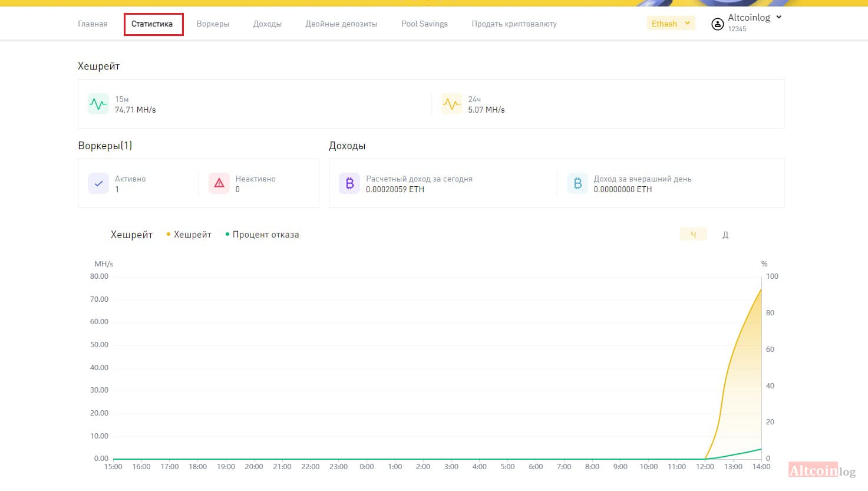The image size is (868, 491).
Task: Click the active workers checkmark icon
Action: [98, 183]
